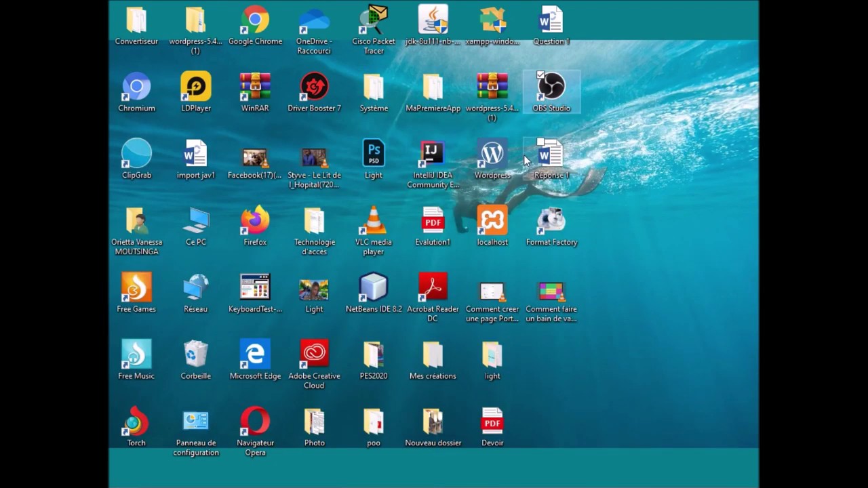The width and height of the screenshot is (868, 488).
Task: Select the Driver Booster 7 icon
Action: [x=314, y=87]
